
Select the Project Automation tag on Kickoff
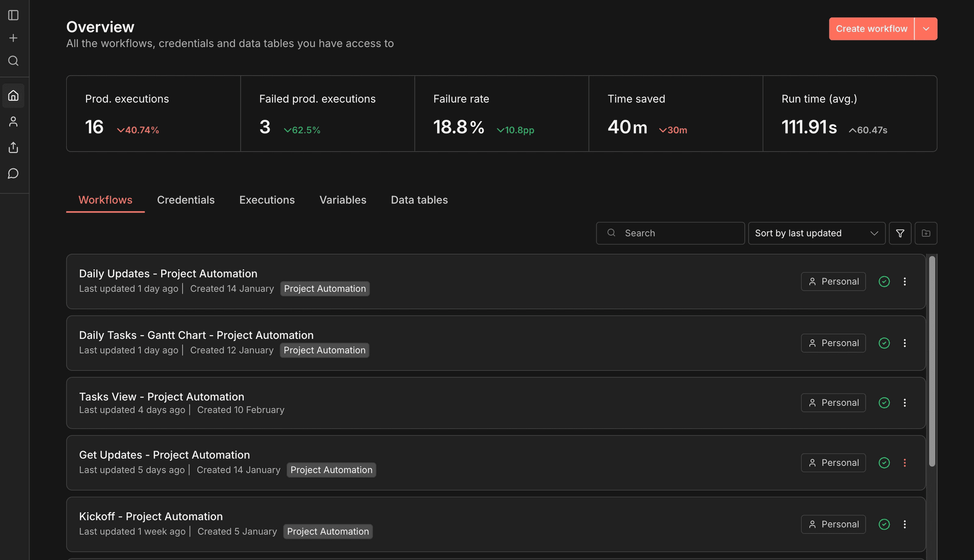pos(328,531)
